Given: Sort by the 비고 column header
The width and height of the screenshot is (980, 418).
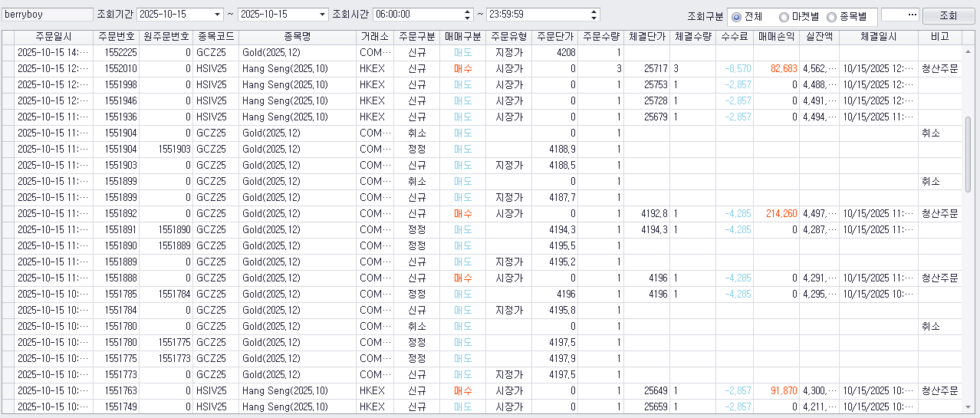Looking at the screenshot, I should [939, 37].
